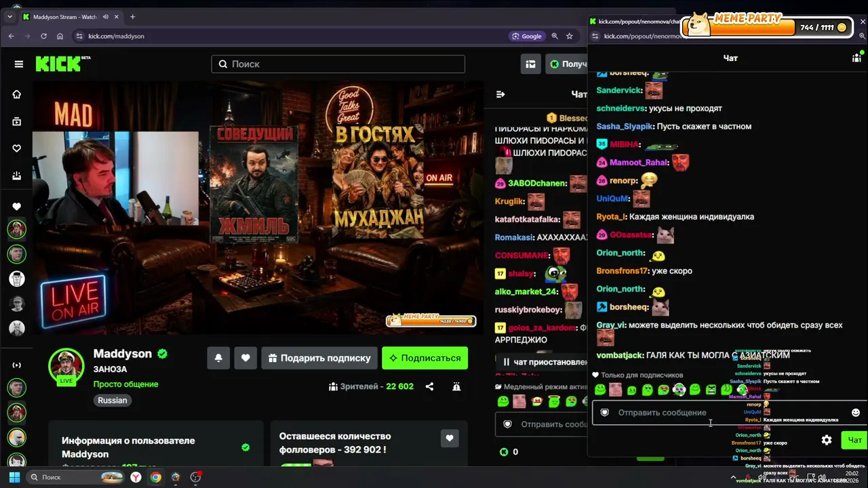Screen dimensions: 868x488
Task: Toggle notification bell for Maddyson
Action: coord(218,358)
